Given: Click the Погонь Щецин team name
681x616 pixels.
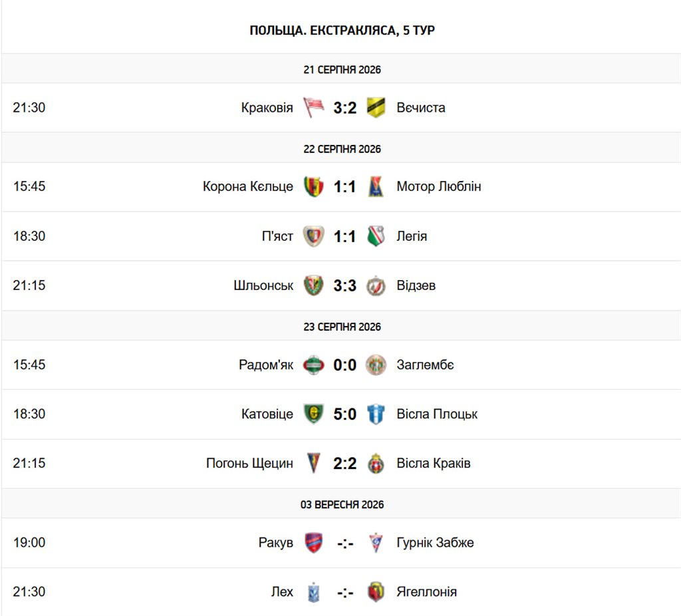Looking at the screenshot, I should [x=250, y=463].
